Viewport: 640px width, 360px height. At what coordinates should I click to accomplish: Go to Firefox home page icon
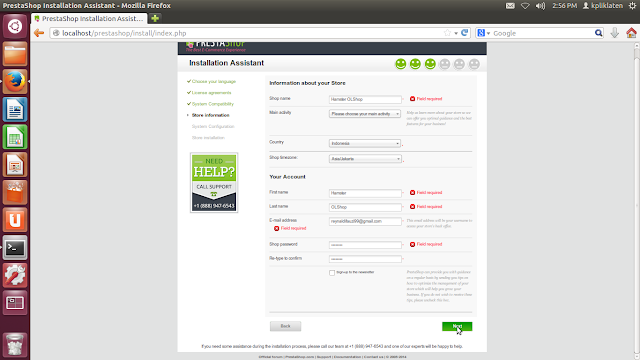click(x=631, y=33)
